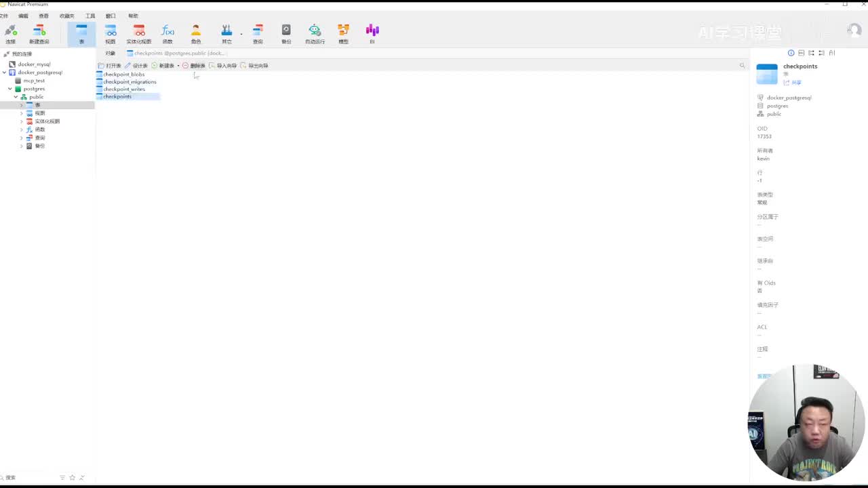Open the 文件 (File) menu
The width and height of the screenshot is (868, 488).
click(x=4, y=16)
